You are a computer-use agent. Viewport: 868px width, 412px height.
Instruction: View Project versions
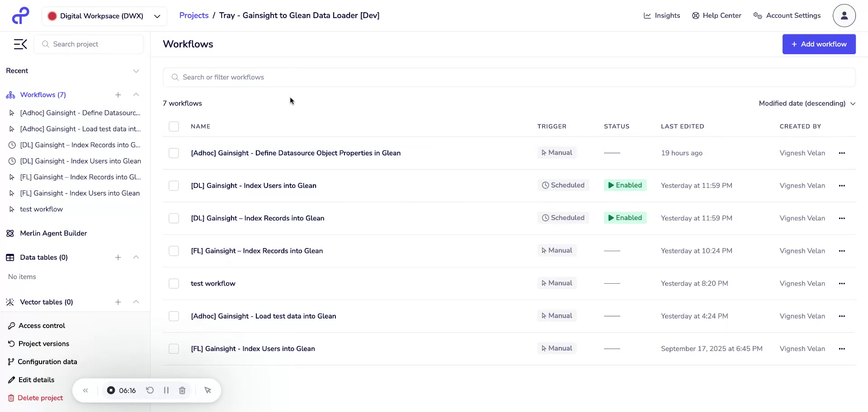click(43, 343)
